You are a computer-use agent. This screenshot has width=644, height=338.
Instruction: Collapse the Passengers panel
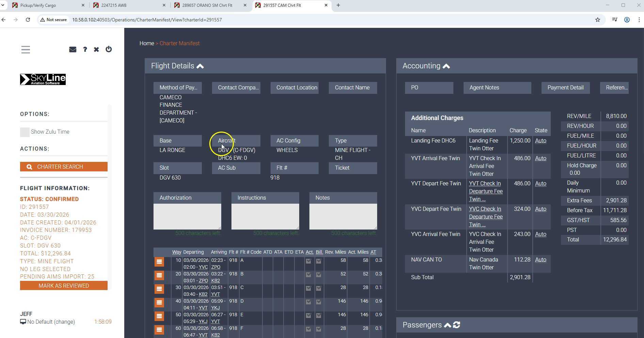(x=447, y=325)
